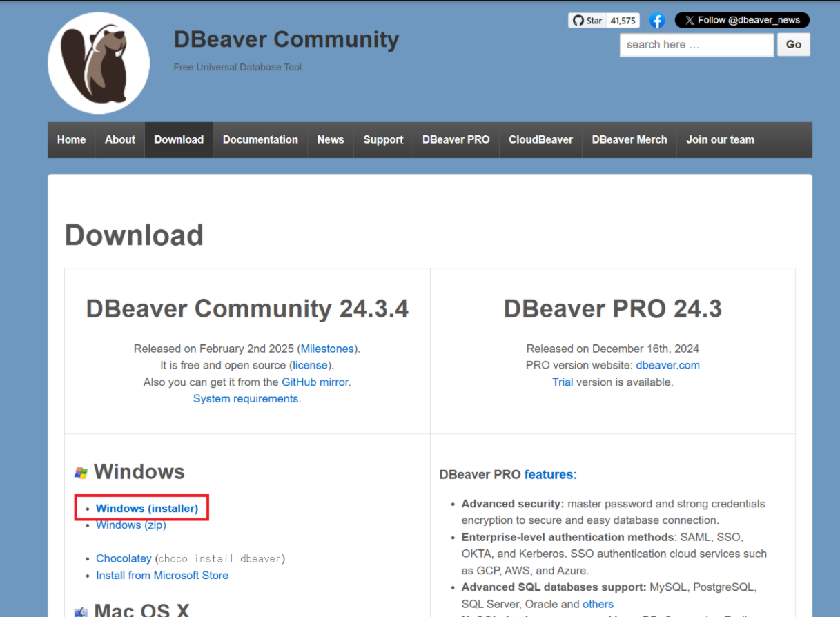Viewport: 840px width, 617px height.
Task: Download the Windows (zip) link
Action: 131,525
